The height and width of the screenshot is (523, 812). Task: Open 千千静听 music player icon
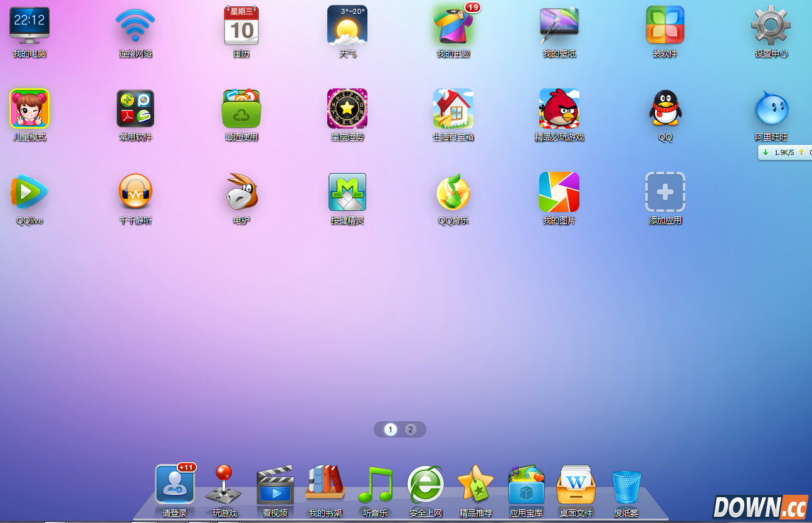tap(135, 192)
